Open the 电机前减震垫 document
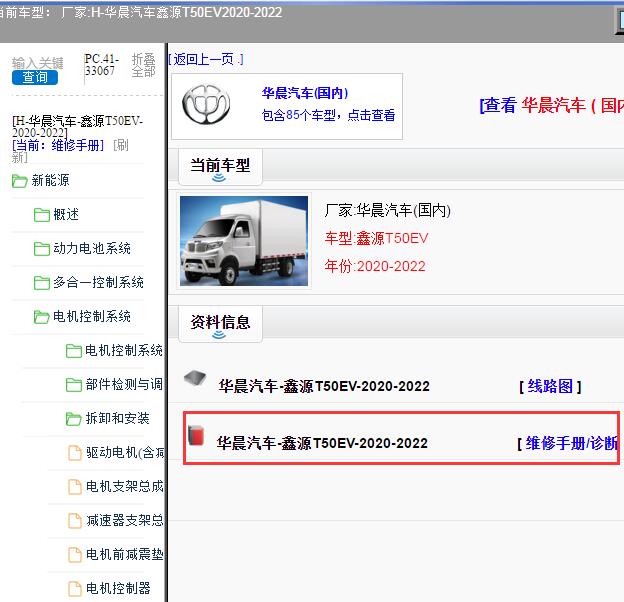Screen dimensions: 624x602 coord(125,554)
